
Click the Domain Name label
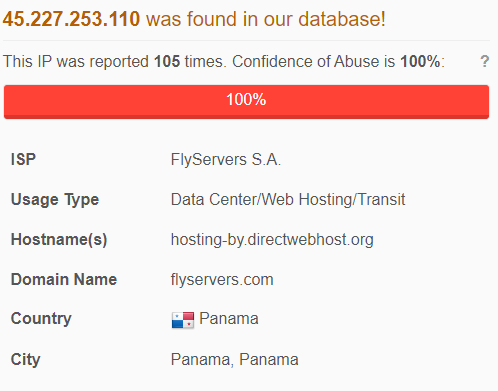point(64,279)
